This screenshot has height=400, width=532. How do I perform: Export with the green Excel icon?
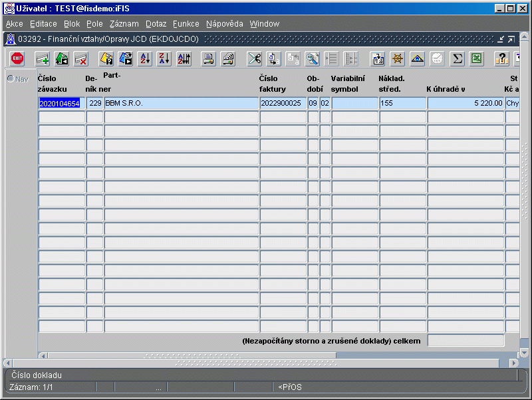point(476,58)
